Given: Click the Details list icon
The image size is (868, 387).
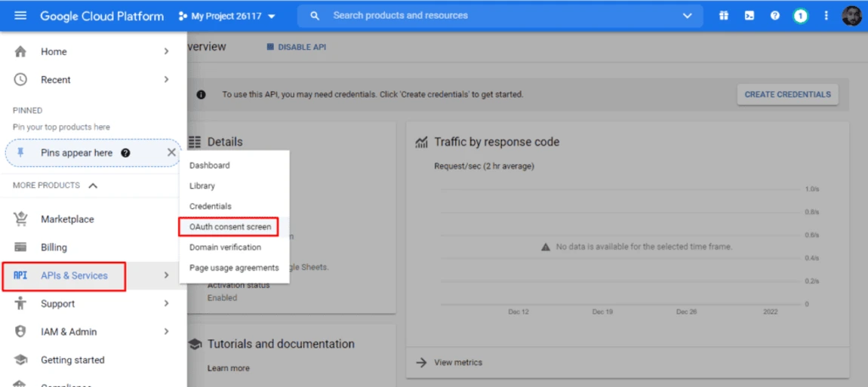Looking at the screenshot, I should (x=194, y=143).
